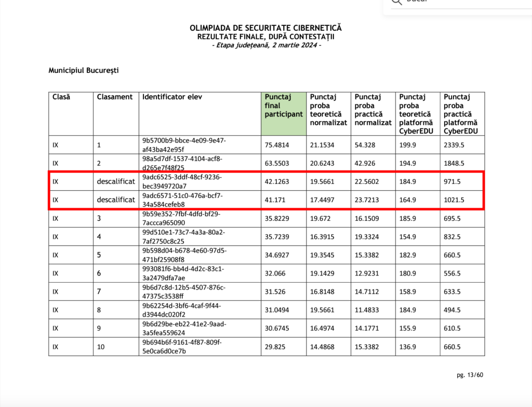Select the score value 2339.5

pos(454,145)
